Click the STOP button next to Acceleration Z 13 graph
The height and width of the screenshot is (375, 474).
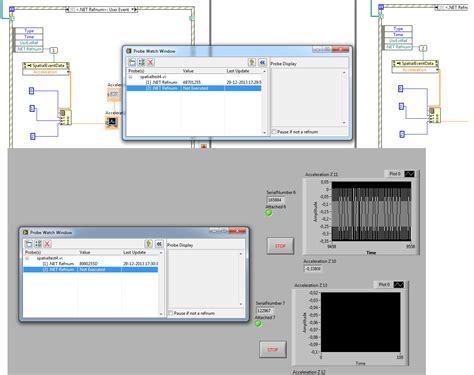(x=273, y=350)
